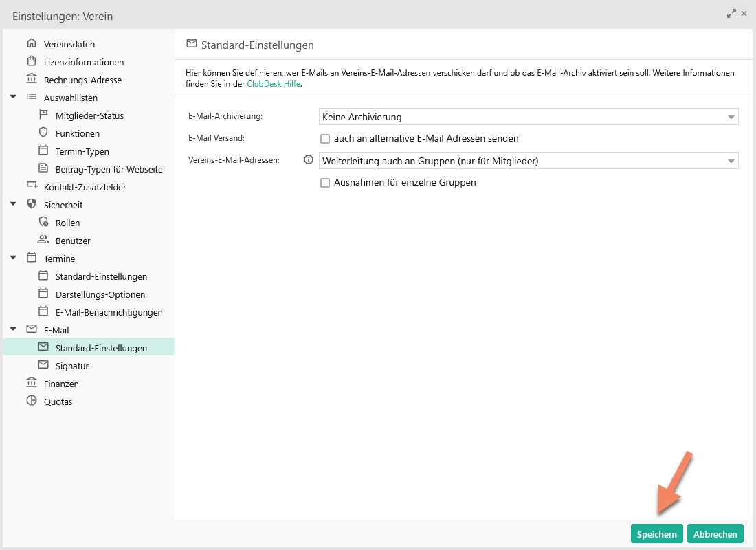
Task: Click the Auswahllisten label
Action: pos(71,98)
